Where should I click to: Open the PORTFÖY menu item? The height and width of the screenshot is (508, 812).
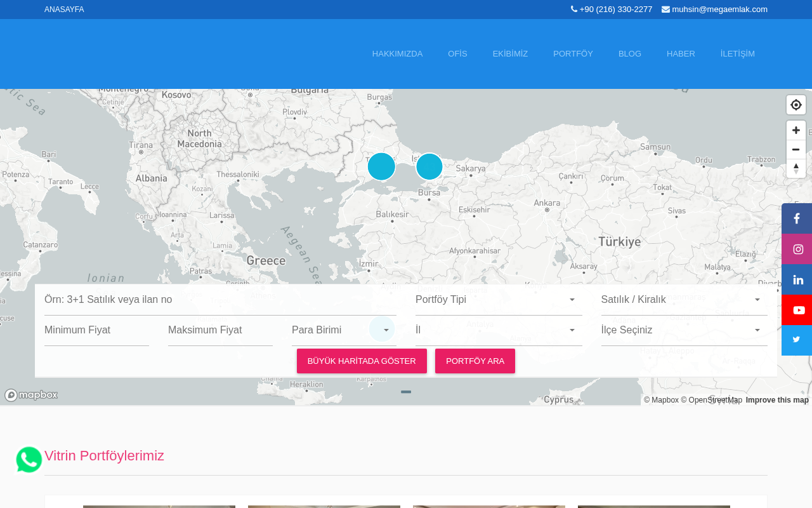573,54
